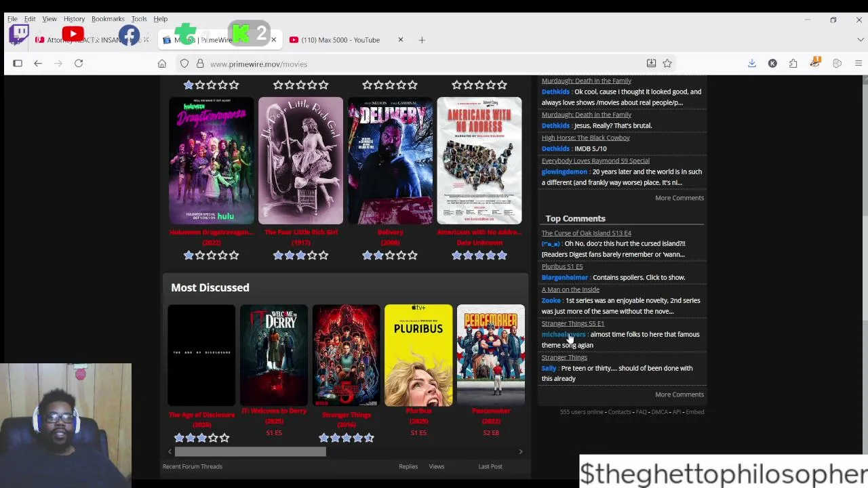Open High Horse: The Black Cowboy link

pos(585,138)
